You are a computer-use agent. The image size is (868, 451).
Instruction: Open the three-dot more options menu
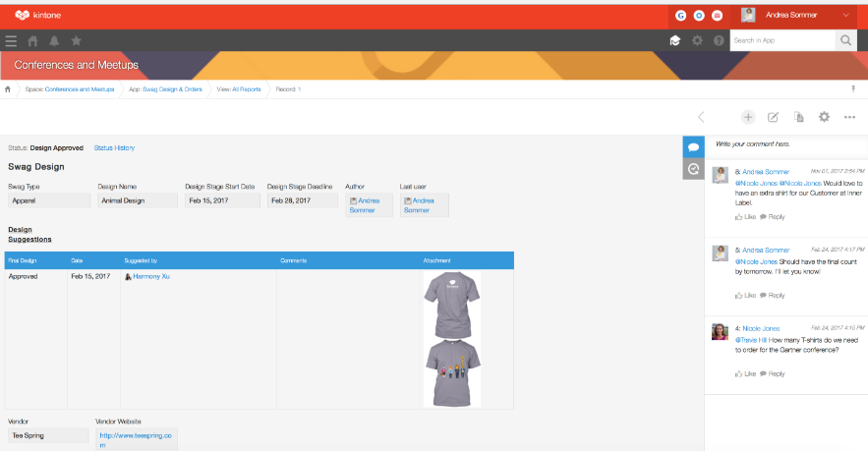(850, 117)
